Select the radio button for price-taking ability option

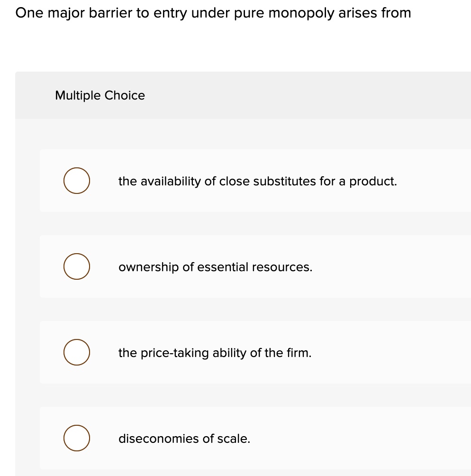(x=76, y=352)
